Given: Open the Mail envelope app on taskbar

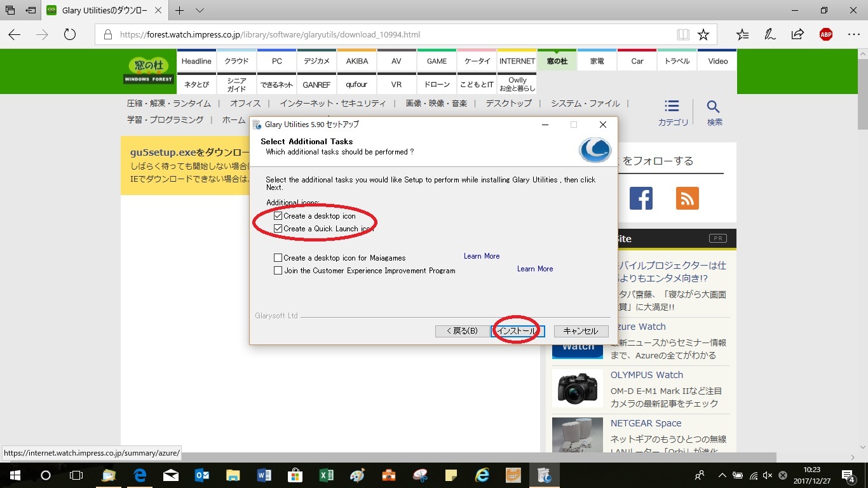Looking at the screenshot, I should 171,475.
